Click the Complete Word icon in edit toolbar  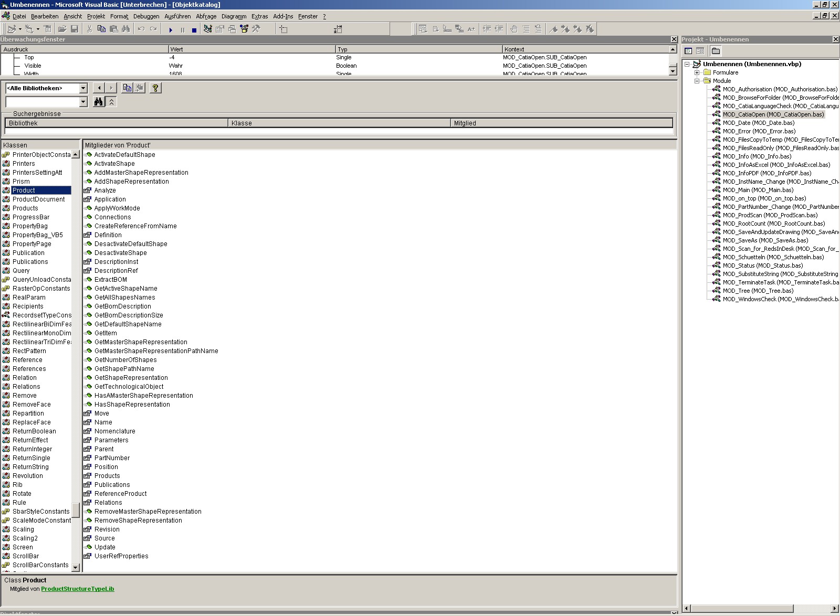[471, 29]
